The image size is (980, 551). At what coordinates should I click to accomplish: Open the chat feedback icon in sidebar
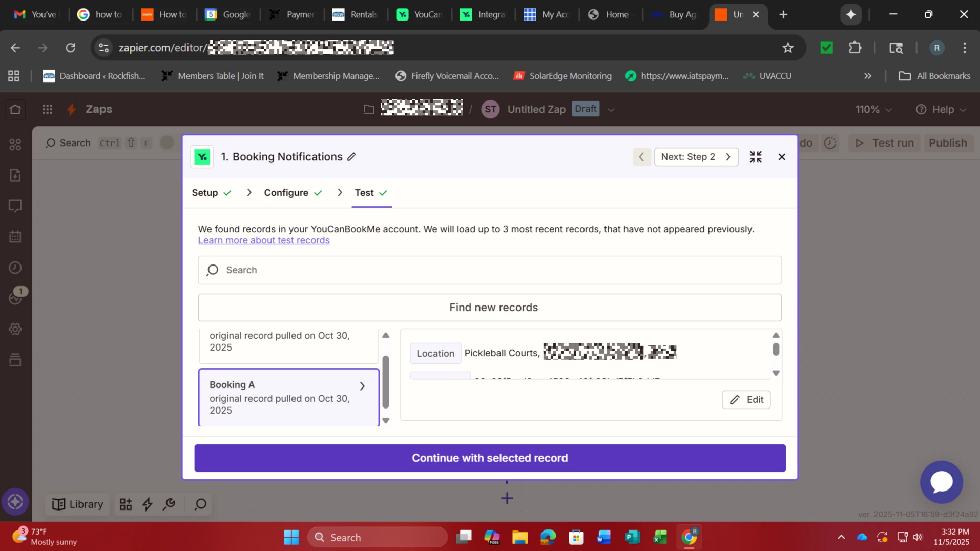tap(15, 206)
